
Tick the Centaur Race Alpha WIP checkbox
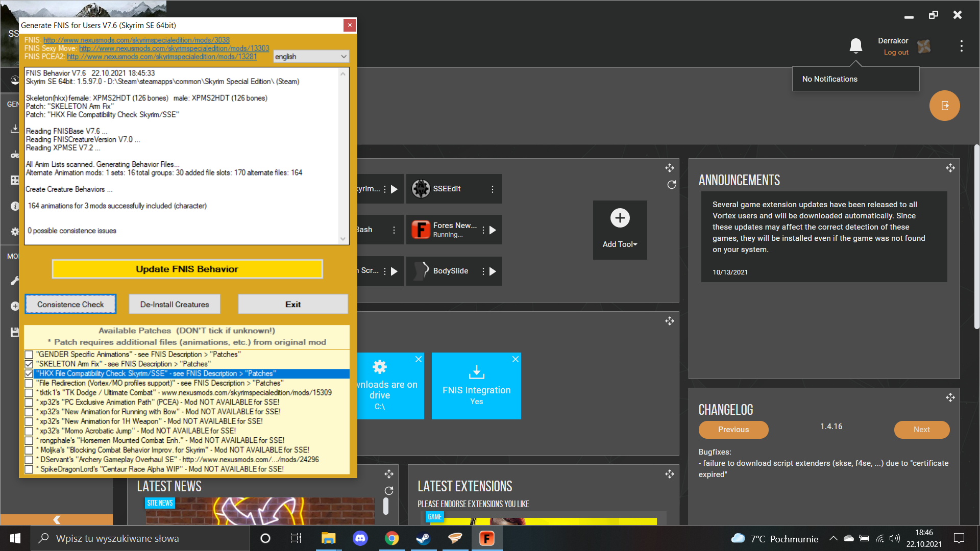pos(29,469)
